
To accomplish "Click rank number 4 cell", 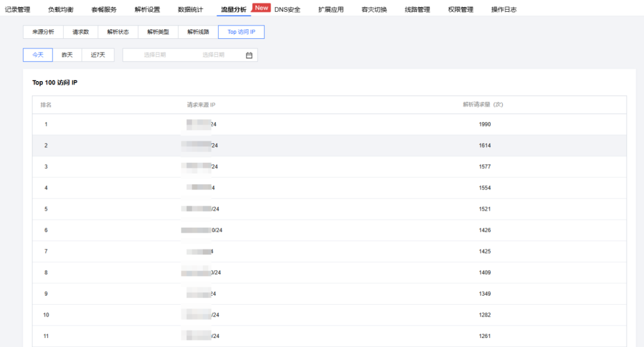I will click(46, 188).
